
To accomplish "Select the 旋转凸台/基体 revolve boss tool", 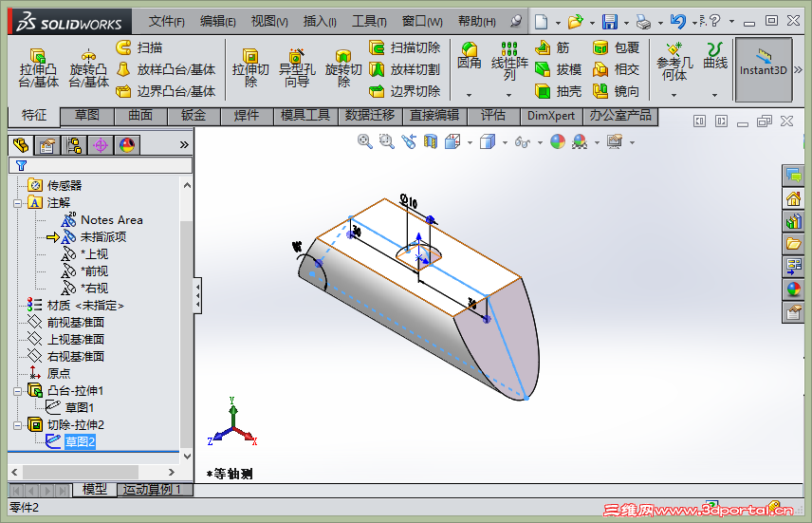I will [x=88, y=68].
